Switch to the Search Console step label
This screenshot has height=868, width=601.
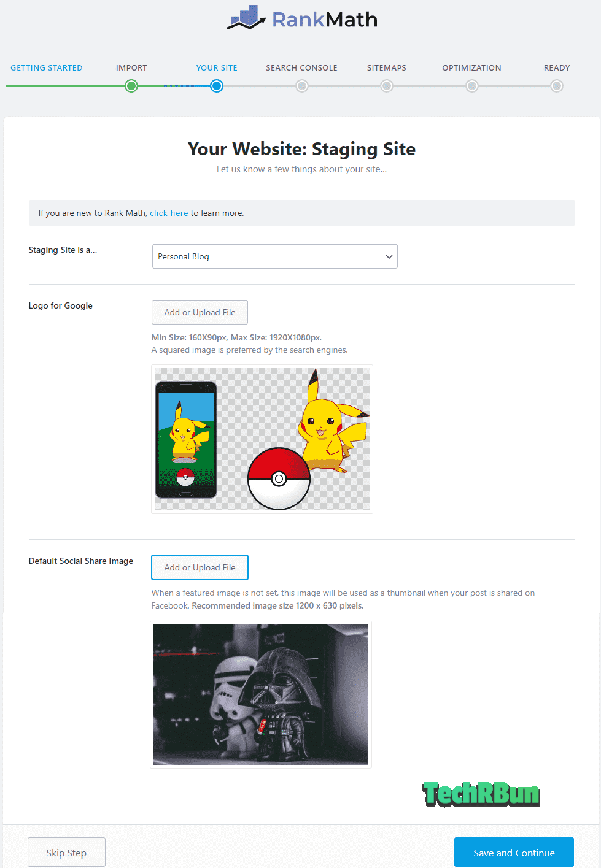301,68
